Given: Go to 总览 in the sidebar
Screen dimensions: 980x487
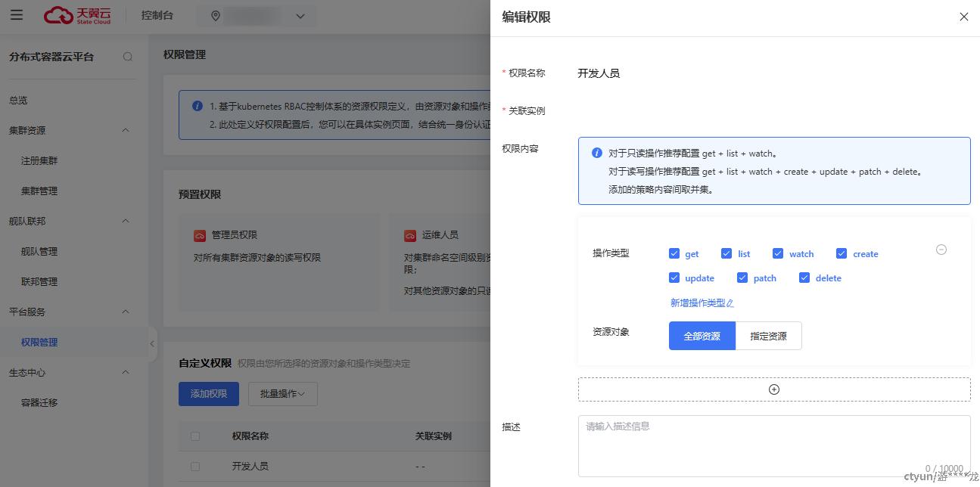Looking at the screenshot, I should pyautogui.click(x=18, y=100).
